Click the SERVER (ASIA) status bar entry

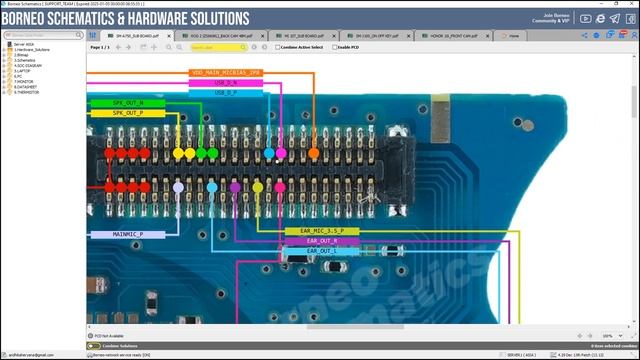point(521,355)
